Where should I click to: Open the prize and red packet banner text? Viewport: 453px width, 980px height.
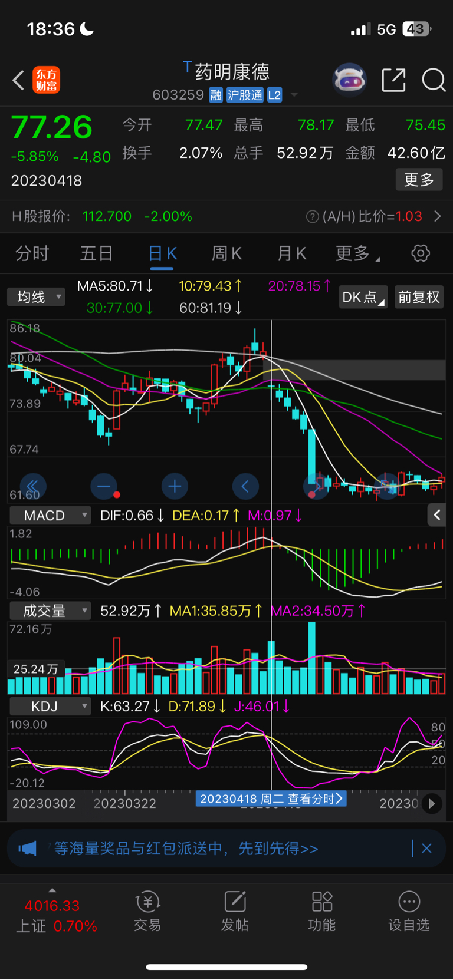pos(186,849)
